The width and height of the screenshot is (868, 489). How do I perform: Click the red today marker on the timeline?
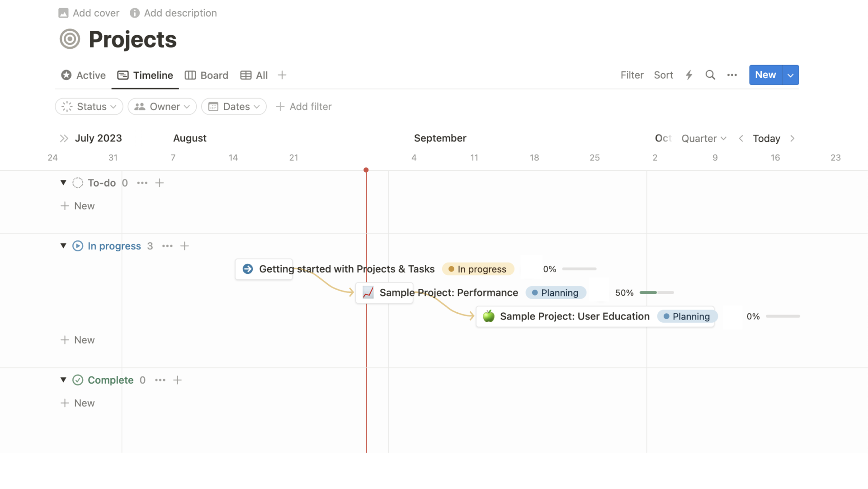point(366,170)
